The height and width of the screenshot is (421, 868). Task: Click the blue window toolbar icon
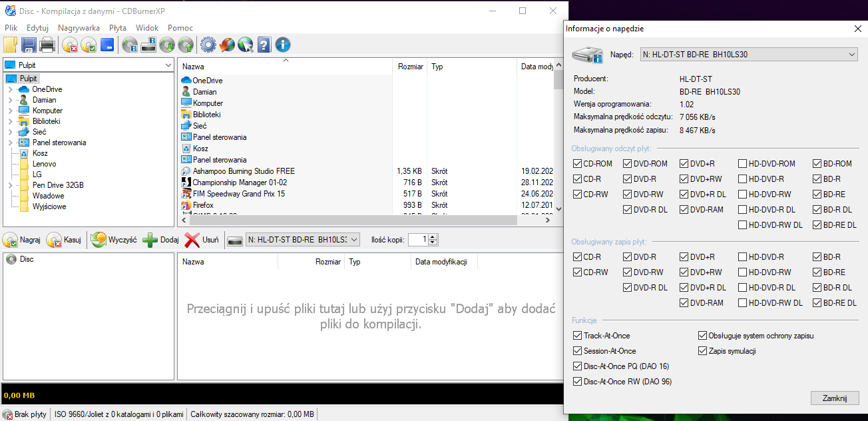pyautogui.click(x=107, y=45)
